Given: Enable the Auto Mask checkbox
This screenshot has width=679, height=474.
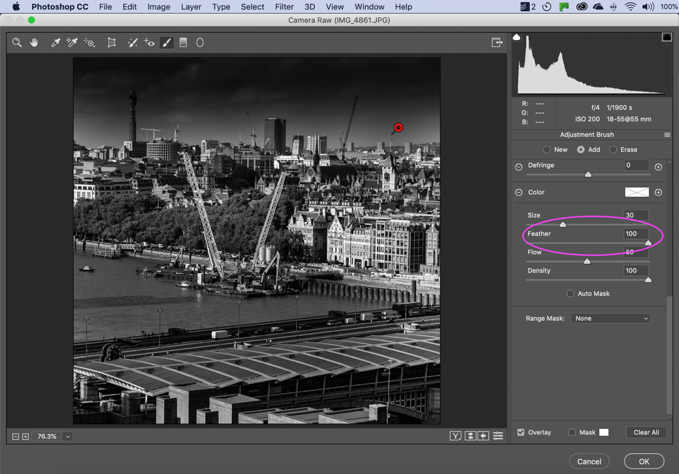Looking at the screenshot, I should pyautogui.click(x=570, y=294).
